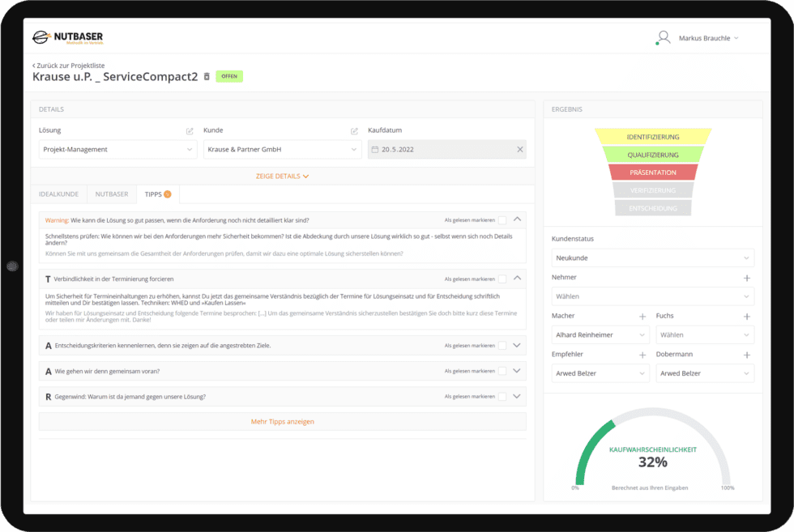Screen dimensions: 794x532
Task: Open the Kundenstatus Neukunde dropdown
Action: coord(652,258)
